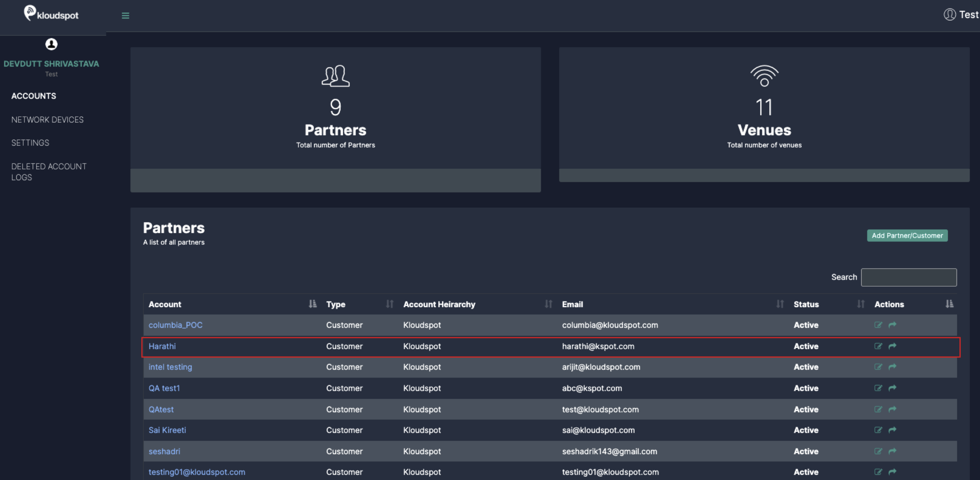This screenshot has width=980, height=480.
Task: Click share arrow for seshadri row
Action: click(x=892, y=451)
